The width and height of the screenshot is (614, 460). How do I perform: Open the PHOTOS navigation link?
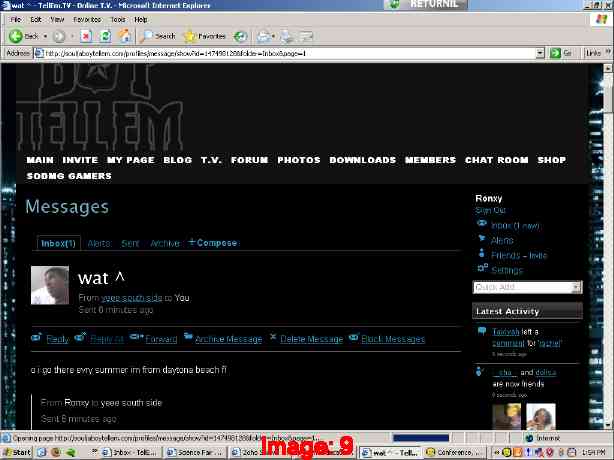point(299,160)
